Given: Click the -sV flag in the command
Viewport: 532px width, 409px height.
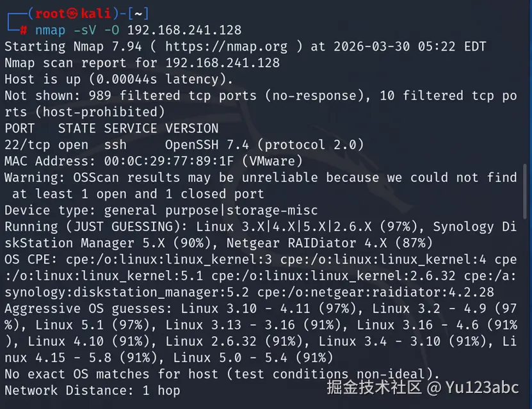Looking at the screenshot, I should pyautogui.click(x=85, y=31).
